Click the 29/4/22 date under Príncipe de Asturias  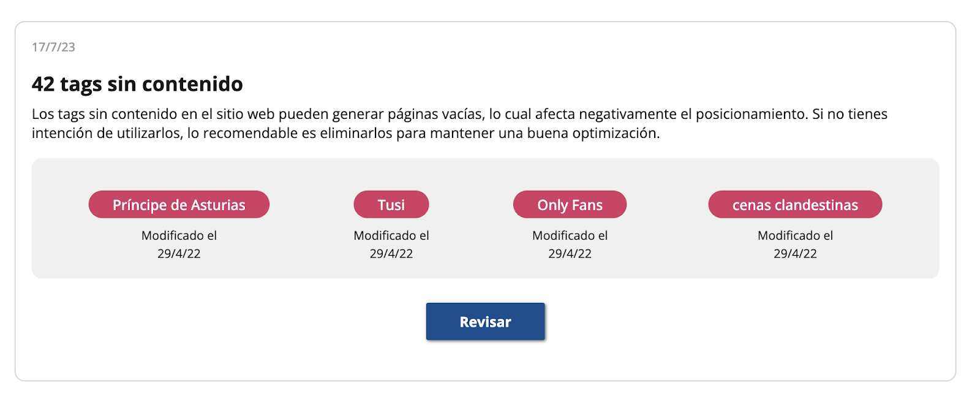coord(179,254)
